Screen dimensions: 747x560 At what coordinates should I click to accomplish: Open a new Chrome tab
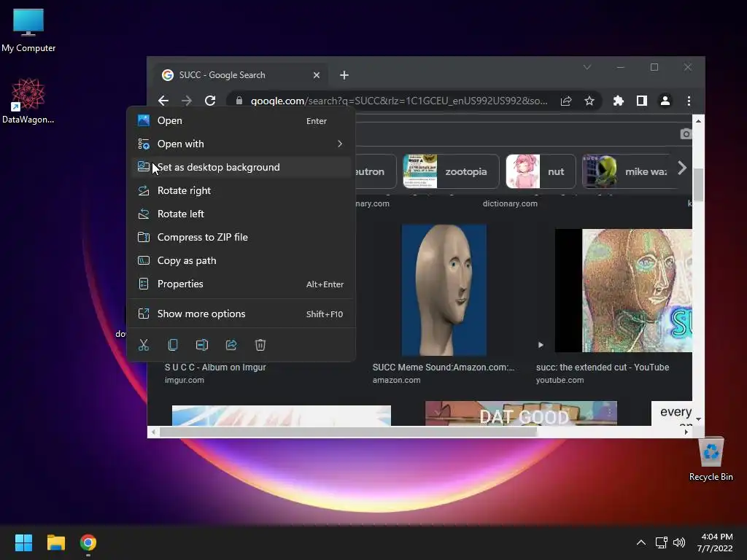click(344, 75)
